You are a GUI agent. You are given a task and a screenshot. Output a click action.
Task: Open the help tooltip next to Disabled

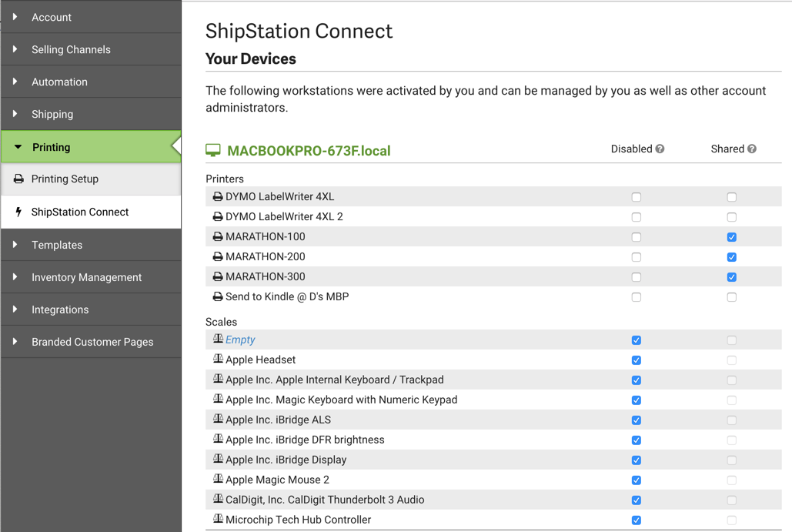pos(661,149)
